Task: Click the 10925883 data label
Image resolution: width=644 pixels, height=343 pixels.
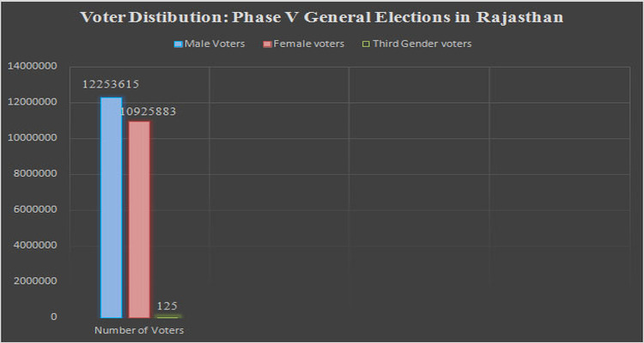Action: coord(148,111)
